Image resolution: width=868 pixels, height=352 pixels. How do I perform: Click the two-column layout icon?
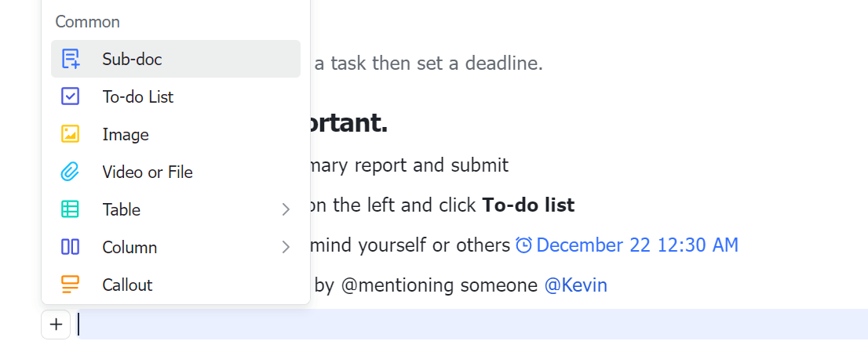tap(71, 247)
